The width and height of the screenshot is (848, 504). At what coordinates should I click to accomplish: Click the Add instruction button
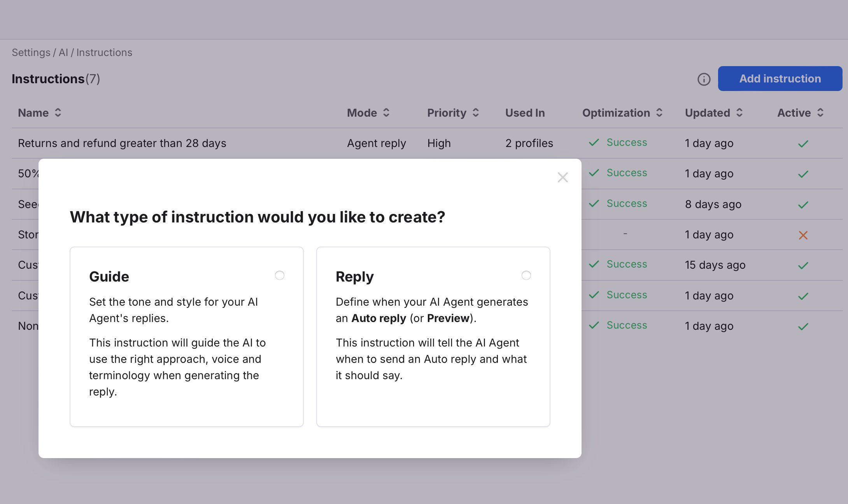point(780,79)
